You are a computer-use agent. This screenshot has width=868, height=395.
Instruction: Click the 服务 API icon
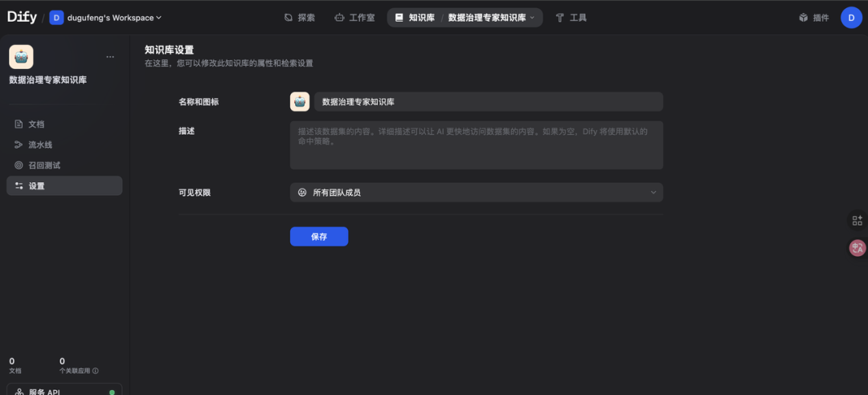click(18, 392)
